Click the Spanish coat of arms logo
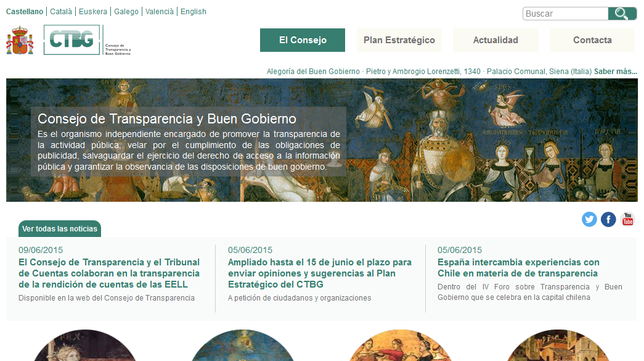Viewport: 644px width, 361px height. (20, 40)
